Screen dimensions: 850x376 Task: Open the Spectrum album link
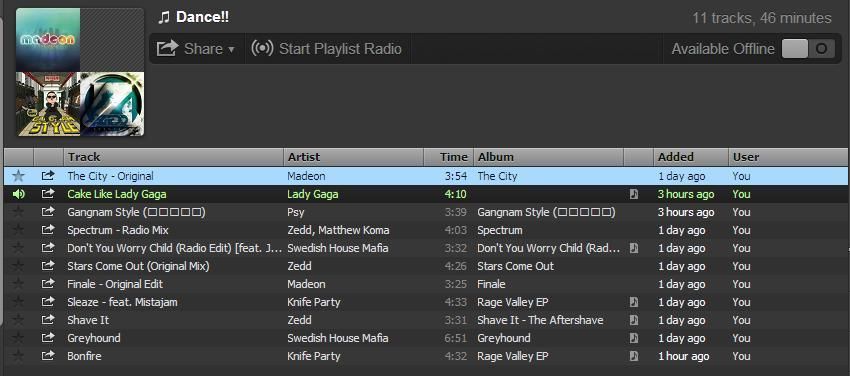click(499, 230)
